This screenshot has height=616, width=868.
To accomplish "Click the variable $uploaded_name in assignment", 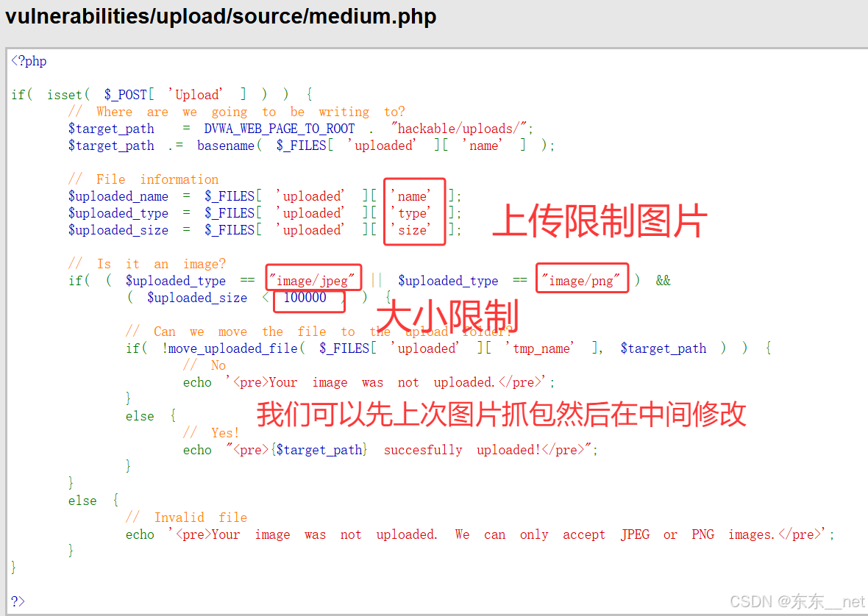I will click(x=118, y=196).
